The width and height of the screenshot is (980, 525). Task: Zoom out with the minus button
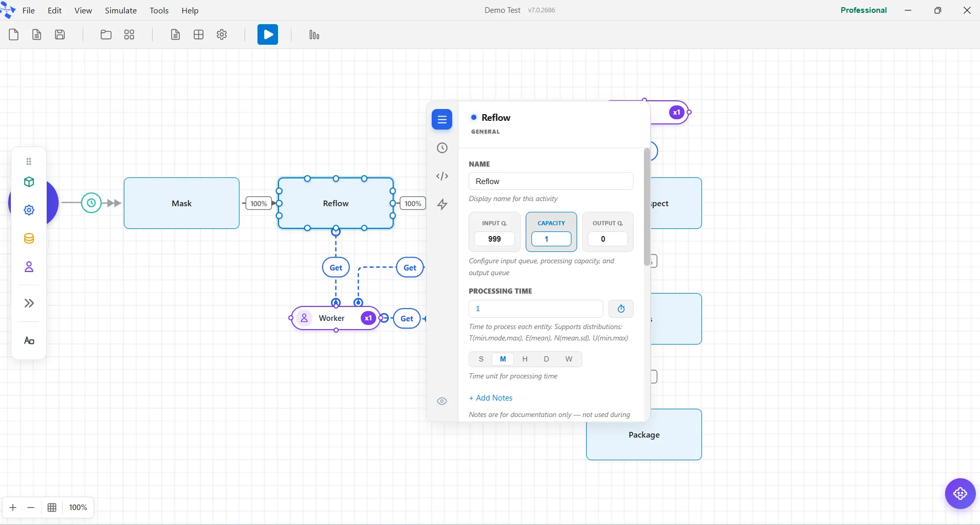(x=31, y=508)
